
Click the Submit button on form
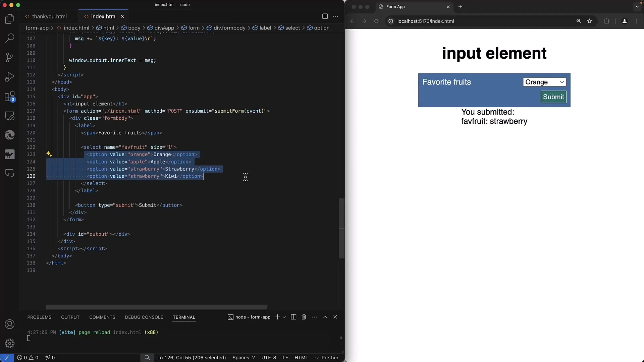coord(554,97)
